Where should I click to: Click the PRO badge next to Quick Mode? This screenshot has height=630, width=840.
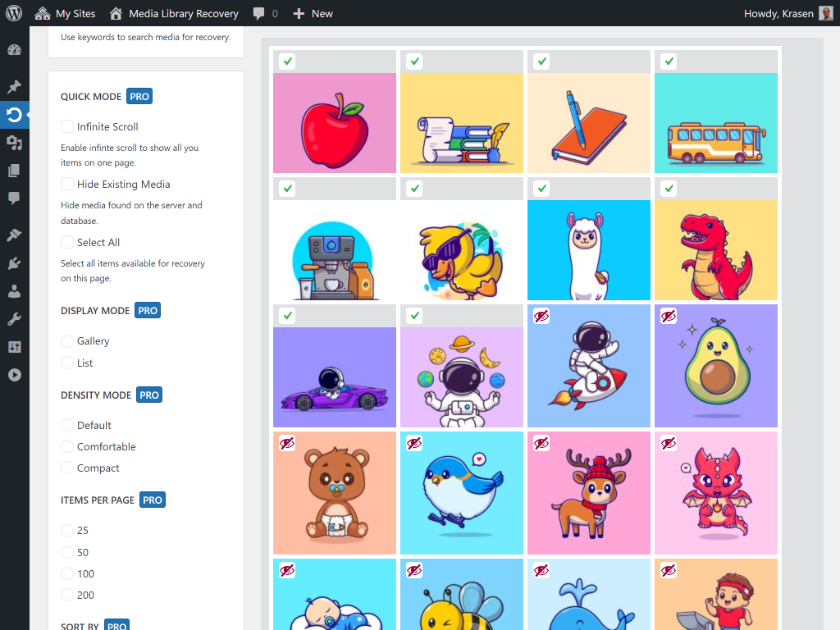139,96
